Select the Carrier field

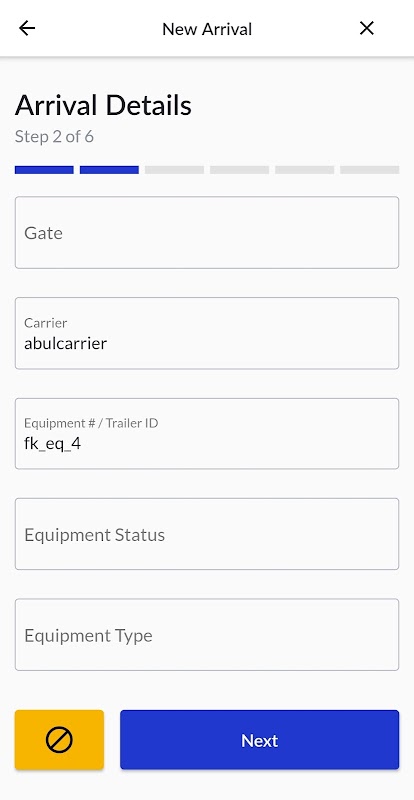coord(207,333)
